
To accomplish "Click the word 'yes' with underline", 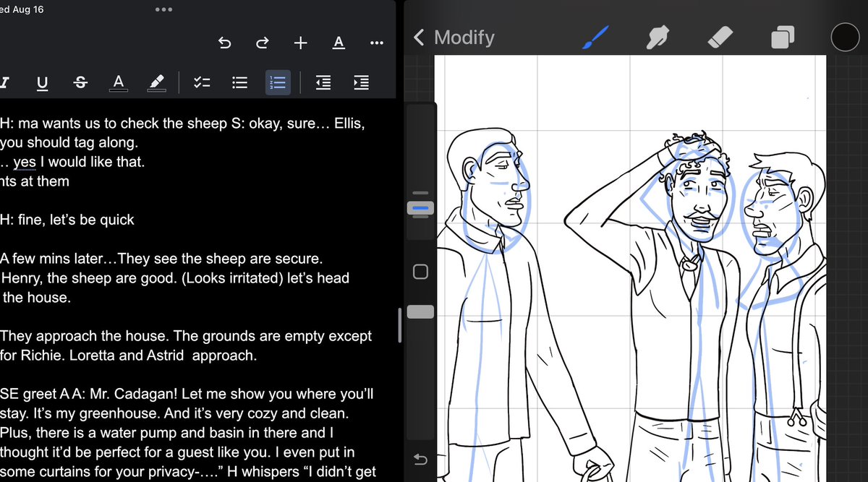I will [25, 163].
